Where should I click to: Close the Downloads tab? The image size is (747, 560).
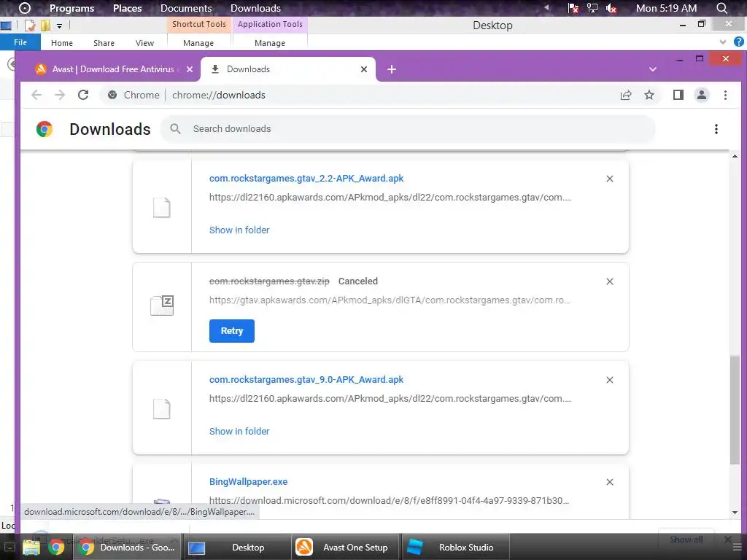364,69
